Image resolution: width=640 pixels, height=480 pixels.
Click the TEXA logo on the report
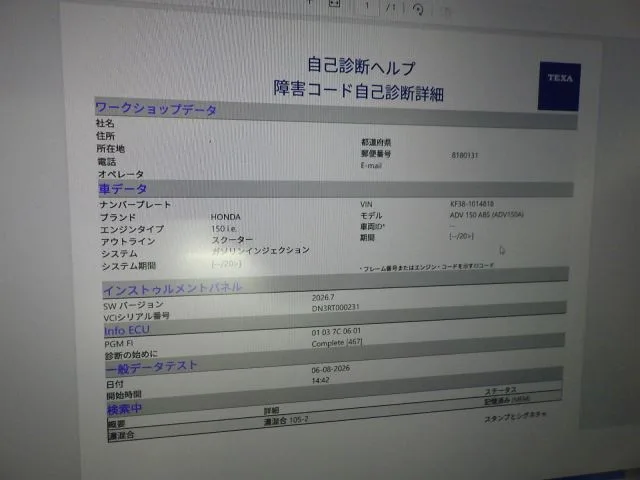tap(559, 86)
